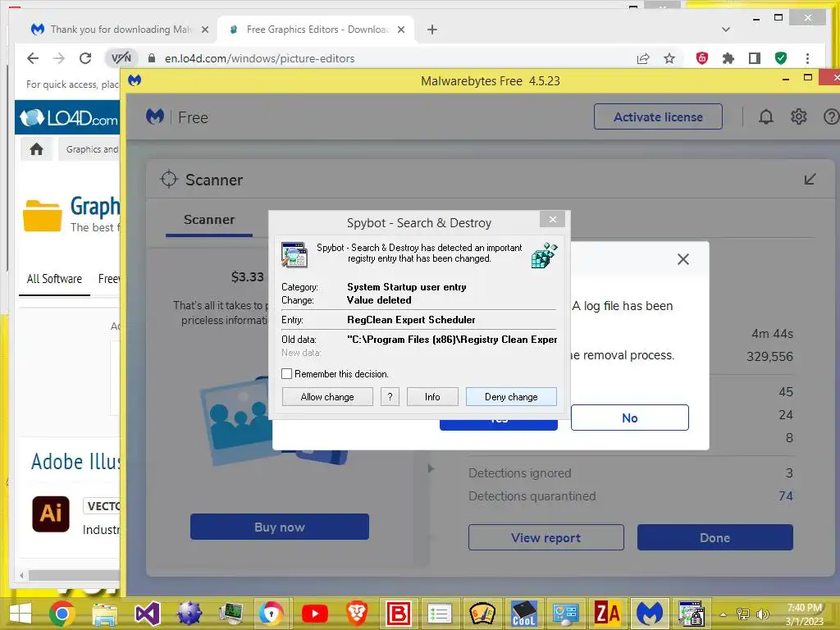Click the horizontal scrollbar on LO4D page
The image size is (840, 630).
point(74,575)
